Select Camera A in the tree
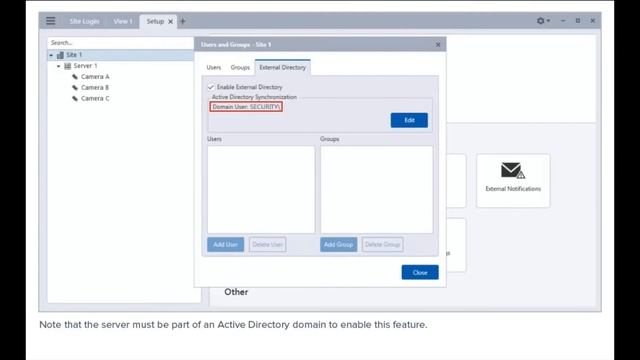The width and height of the screenshot is (640, 360). click(95, 77)
